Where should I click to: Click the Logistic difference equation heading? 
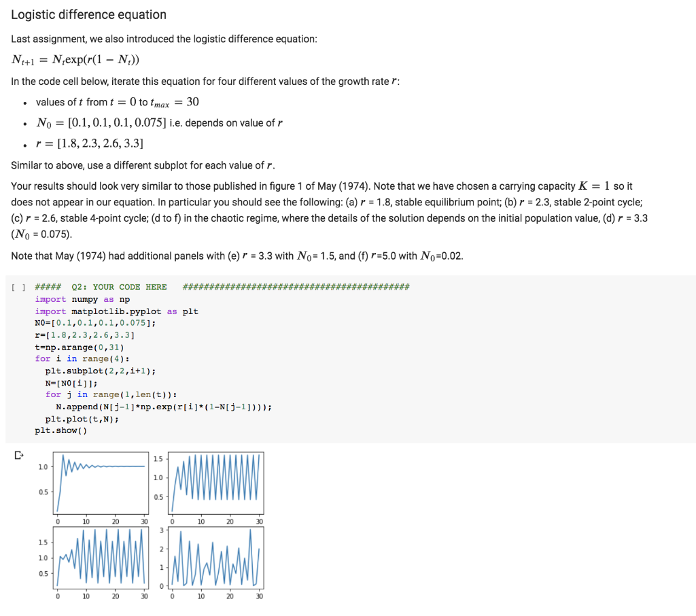tap(88, 14)
